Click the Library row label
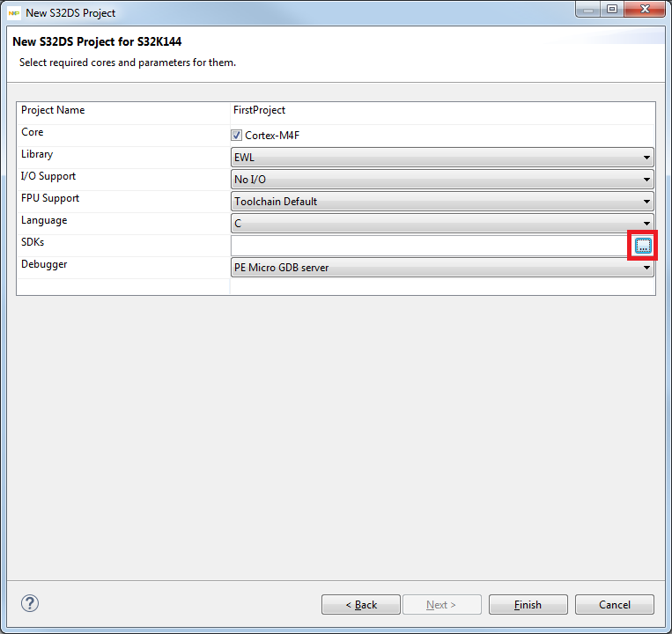The width and height of the screenshot is (672, 634). pyautogui.click(x=37, y=154)
